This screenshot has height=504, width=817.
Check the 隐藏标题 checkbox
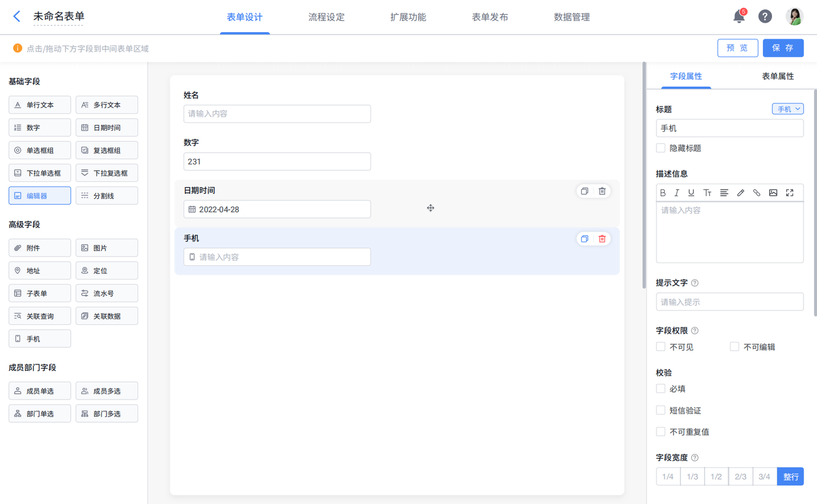pyautogui.click(x=661, y=148)
